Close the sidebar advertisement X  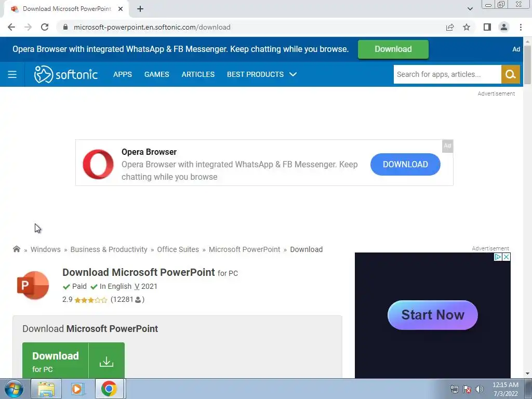coord(506,257)
